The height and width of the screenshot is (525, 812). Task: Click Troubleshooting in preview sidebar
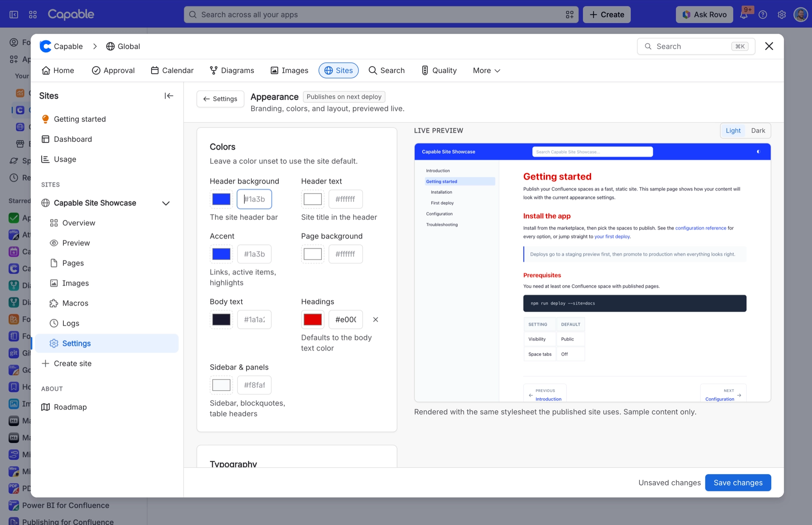click(442, 224)
